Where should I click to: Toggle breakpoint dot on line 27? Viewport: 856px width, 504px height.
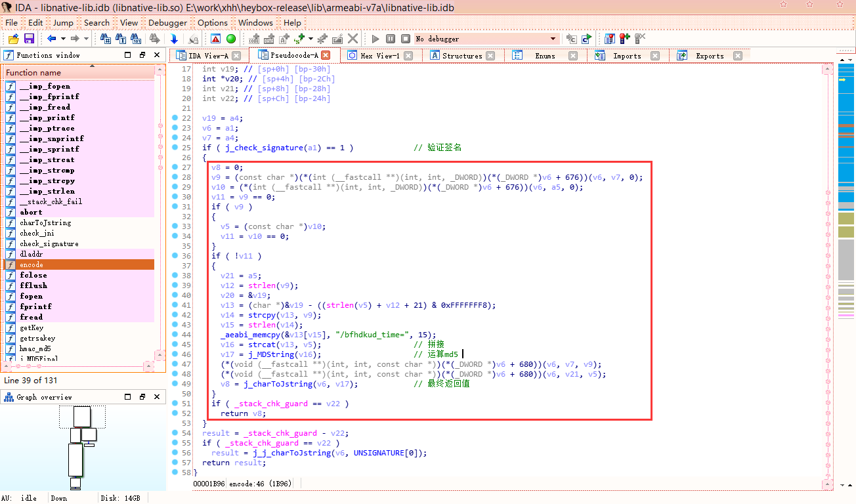(175, 167)
